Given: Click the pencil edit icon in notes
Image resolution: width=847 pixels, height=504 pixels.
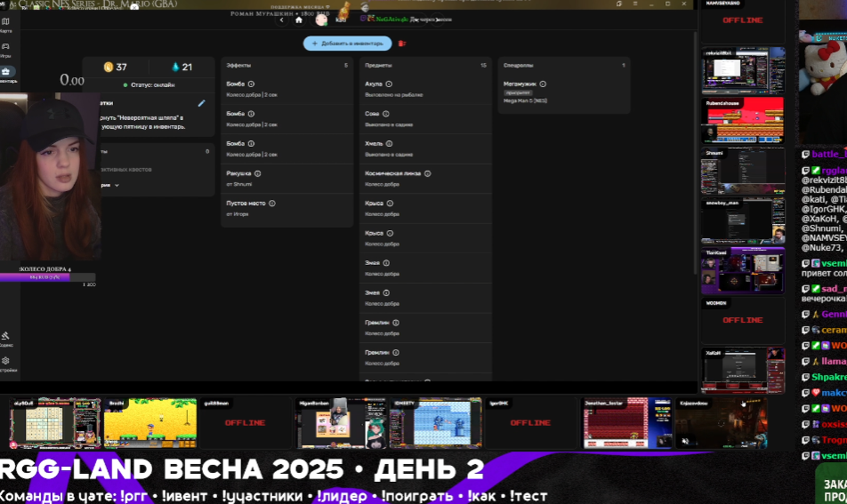Looking at the screenshot, I should coord(201,103).
